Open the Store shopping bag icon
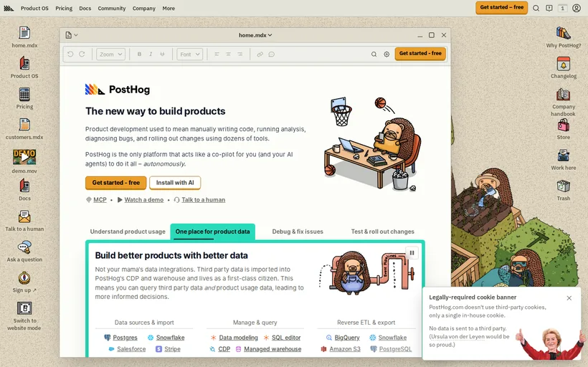The image size is (588, 367). coord(563,125)
